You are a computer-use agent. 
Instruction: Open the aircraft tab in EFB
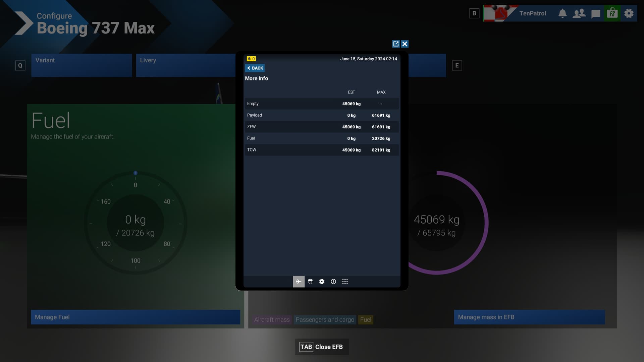[x=299, y=282]
